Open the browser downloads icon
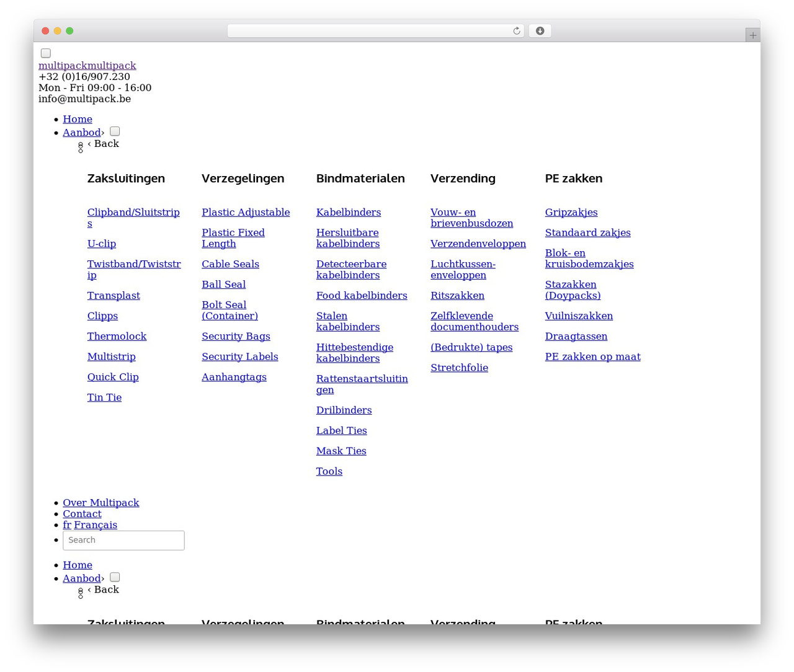Screen dimensions: 794x672 click(540, 31)
